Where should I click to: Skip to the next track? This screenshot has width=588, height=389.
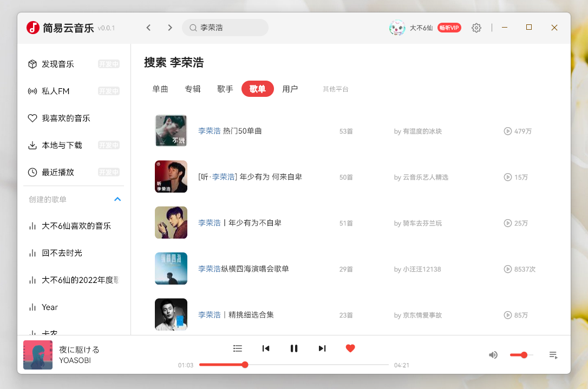pos(322,348)
